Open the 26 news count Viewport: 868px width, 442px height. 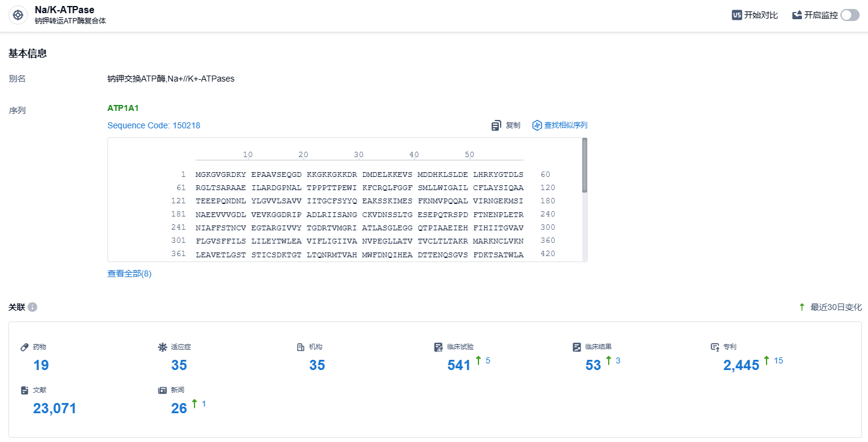coord(179,408)
